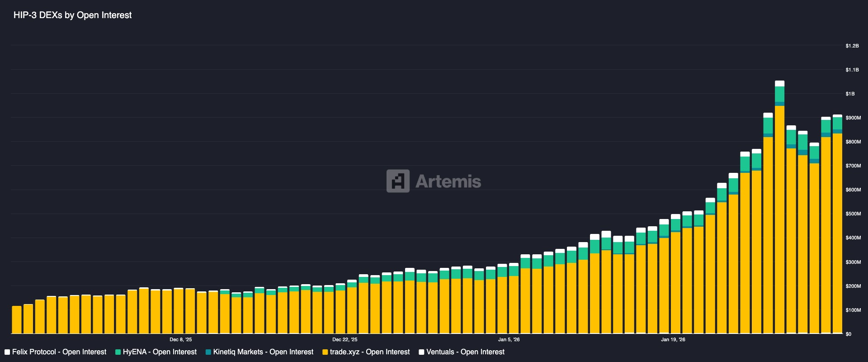
Task: Click the '$500M' y-axis label
Action: pos(853,214)
